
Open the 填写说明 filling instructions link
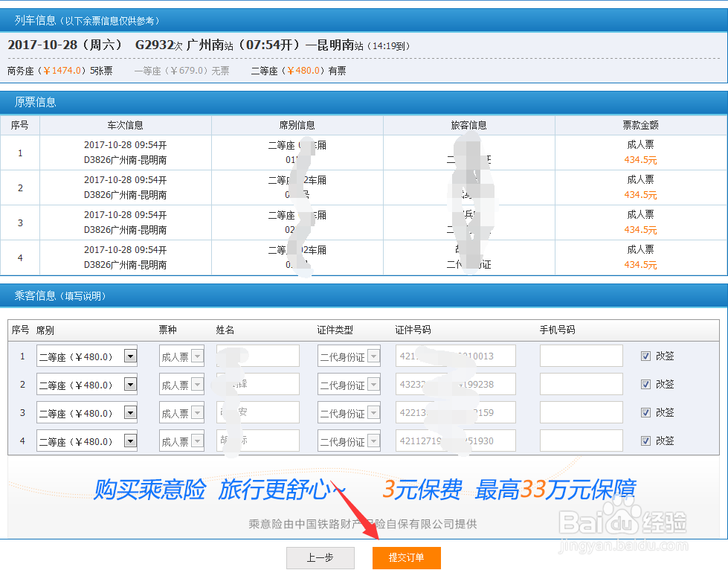coord(83,296)
